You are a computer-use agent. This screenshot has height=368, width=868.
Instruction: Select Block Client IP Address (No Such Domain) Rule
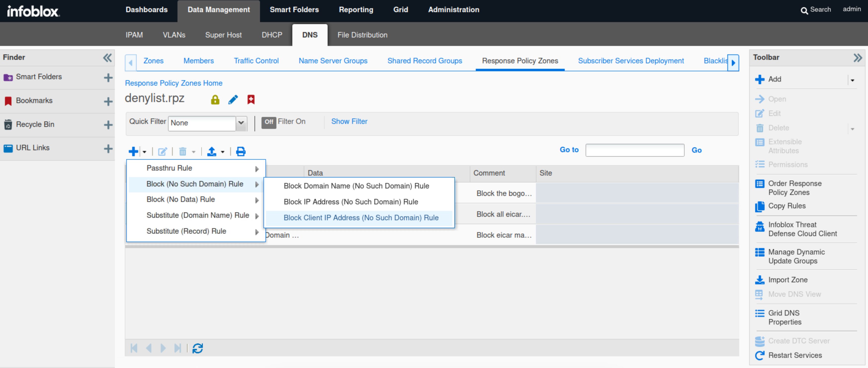click(x=360, y=218)
